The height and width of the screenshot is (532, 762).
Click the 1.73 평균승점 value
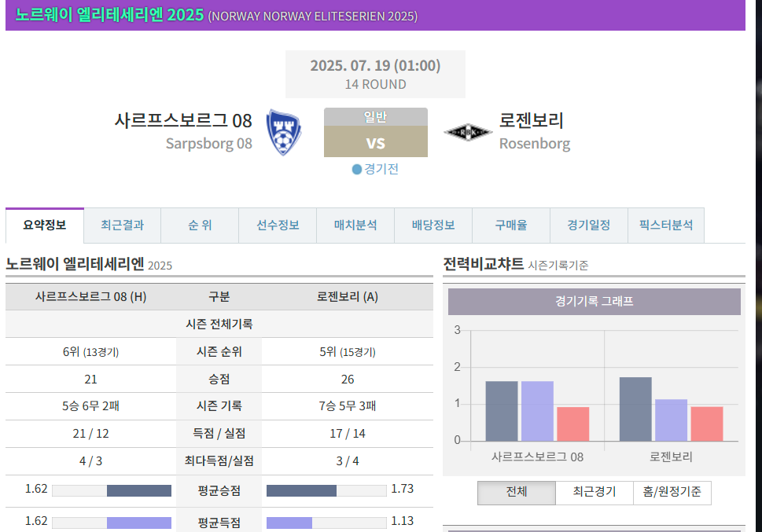click(x=403, y=489)
